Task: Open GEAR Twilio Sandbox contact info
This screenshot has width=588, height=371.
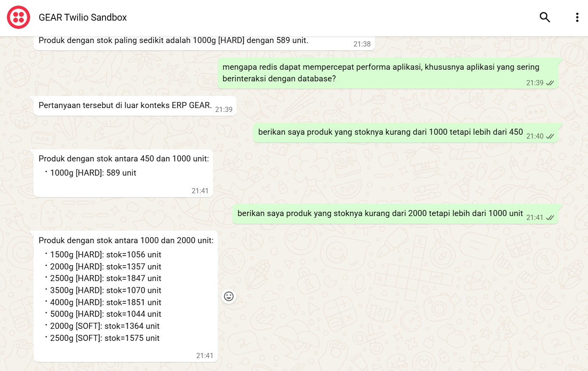Action: [x=83, y=18]
